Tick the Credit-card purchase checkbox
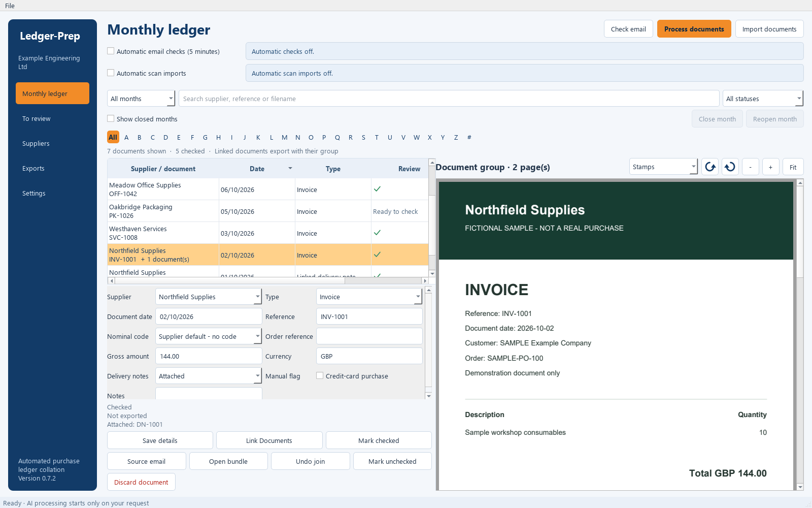The height and width of the screenshot is (508, 812). click(320, 376)
